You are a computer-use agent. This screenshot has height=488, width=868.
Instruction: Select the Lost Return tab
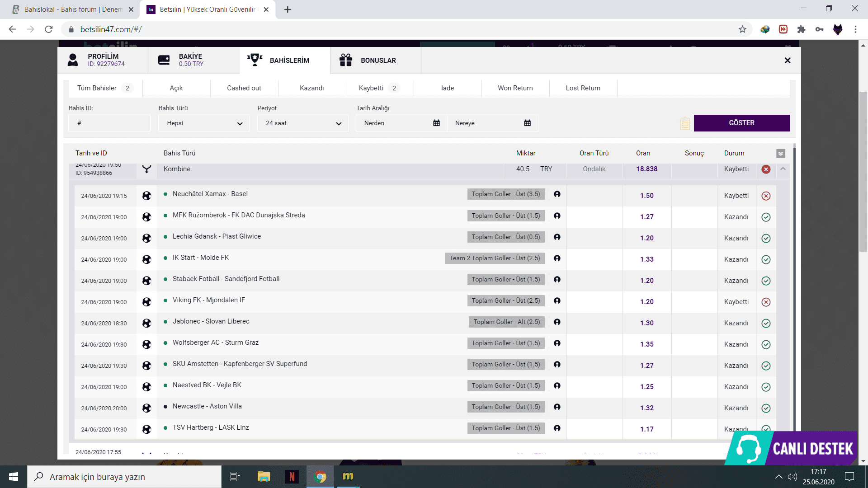[583, 88]
